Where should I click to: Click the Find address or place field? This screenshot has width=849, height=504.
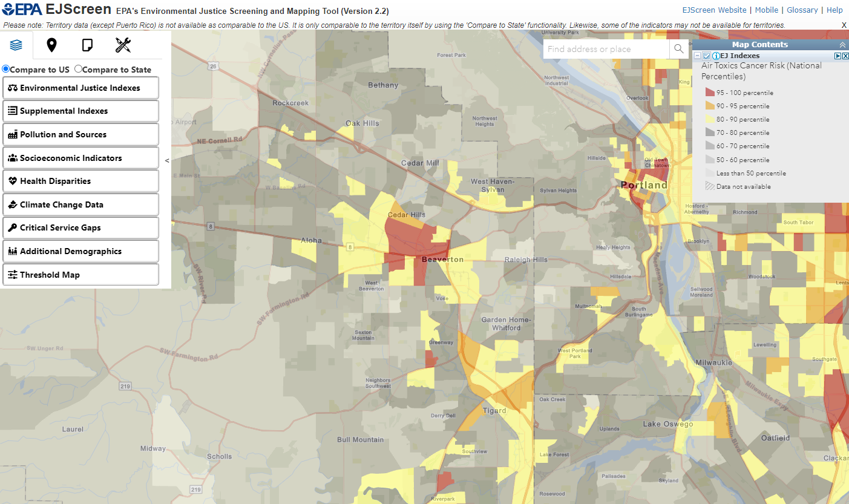coord(605,49)
